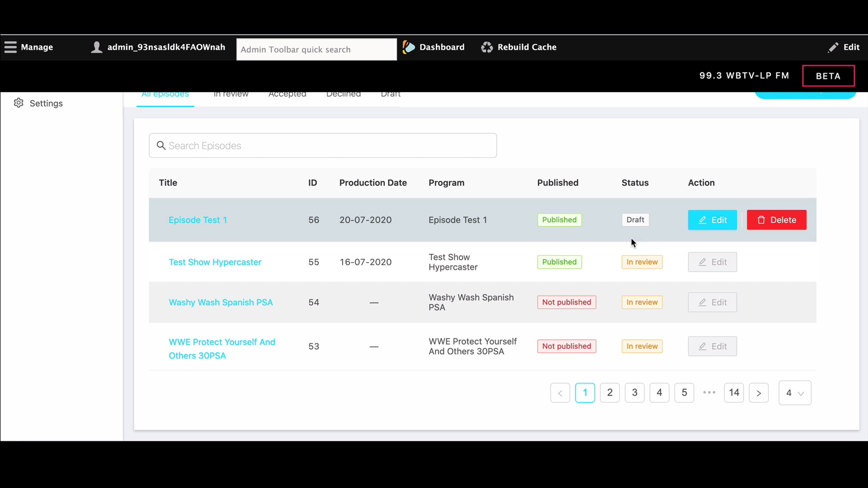Go to next page with right chevron
The image size is (868, 488).
[x=758, y=393]
